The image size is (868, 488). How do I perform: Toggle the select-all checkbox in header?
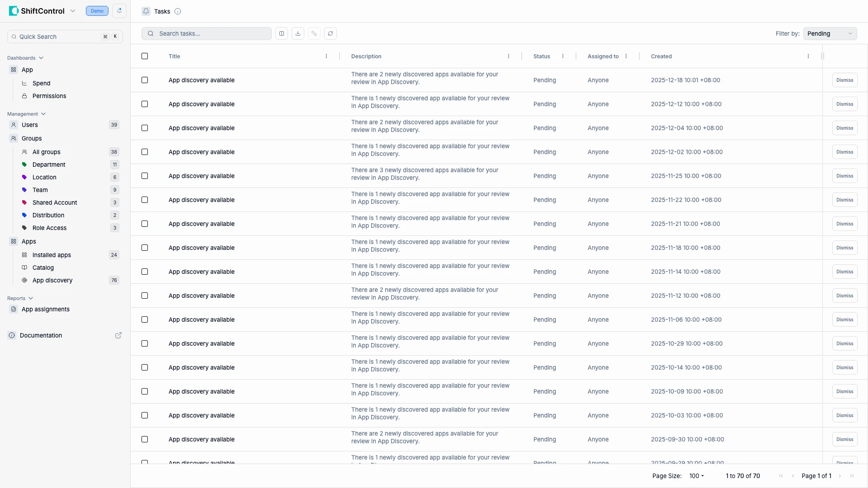click(145, 56)
